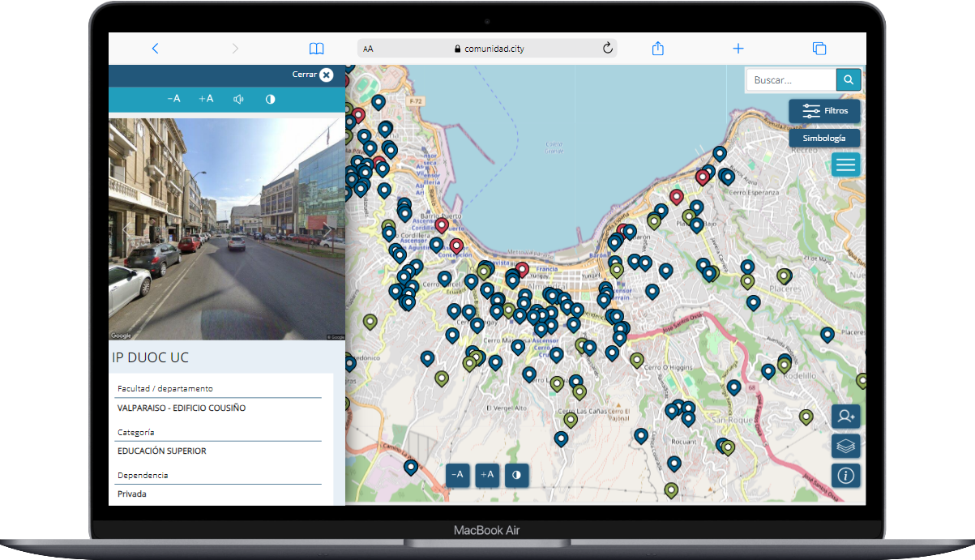975x560 pixels.
Task: Open the Simbología legend
Action: (824, 139)
